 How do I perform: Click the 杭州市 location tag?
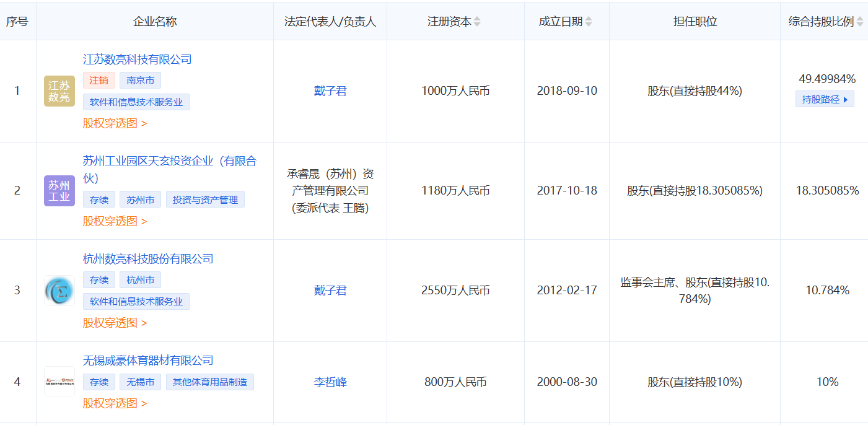pyautogui.click(x=140, y=280)
